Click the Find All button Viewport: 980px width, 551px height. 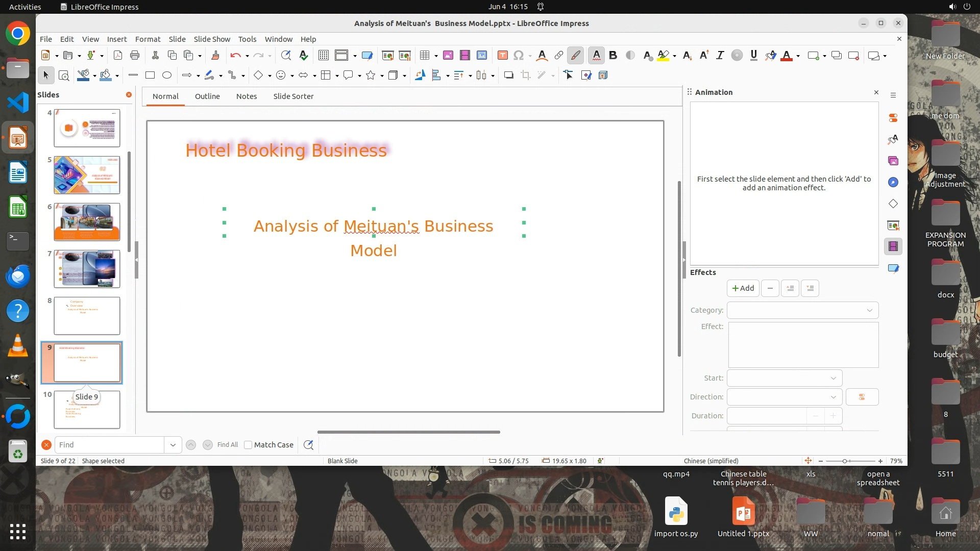tap(227, 445)
